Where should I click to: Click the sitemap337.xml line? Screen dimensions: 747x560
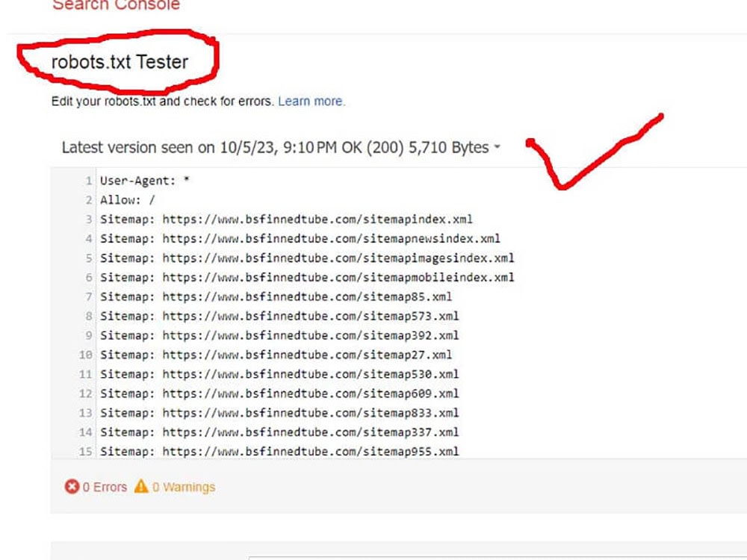[279, 432]
